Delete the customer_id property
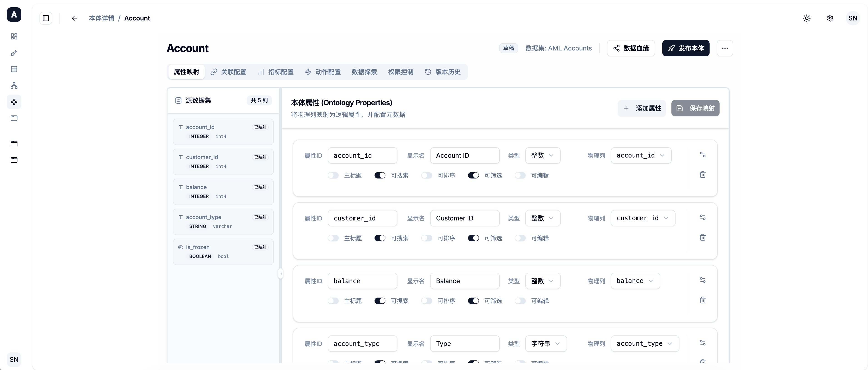Viewport: 868px width, 370px height. coord(703,237)
